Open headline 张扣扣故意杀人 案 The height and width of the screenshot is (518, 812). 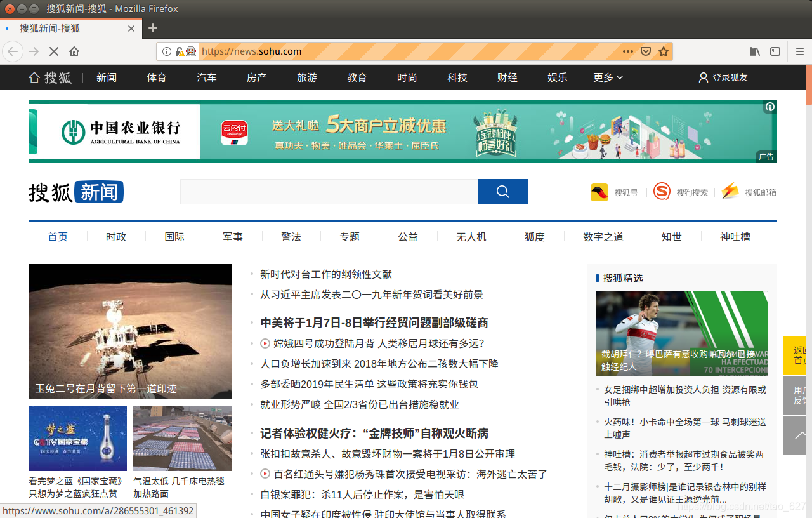point(388,454)
